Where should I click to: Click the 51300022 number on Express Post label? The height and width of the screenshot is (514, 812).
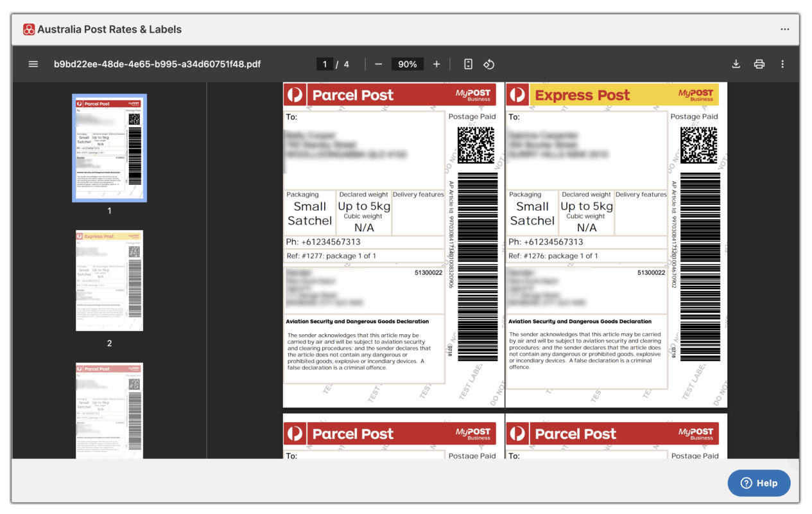click(x=651, y=273)
